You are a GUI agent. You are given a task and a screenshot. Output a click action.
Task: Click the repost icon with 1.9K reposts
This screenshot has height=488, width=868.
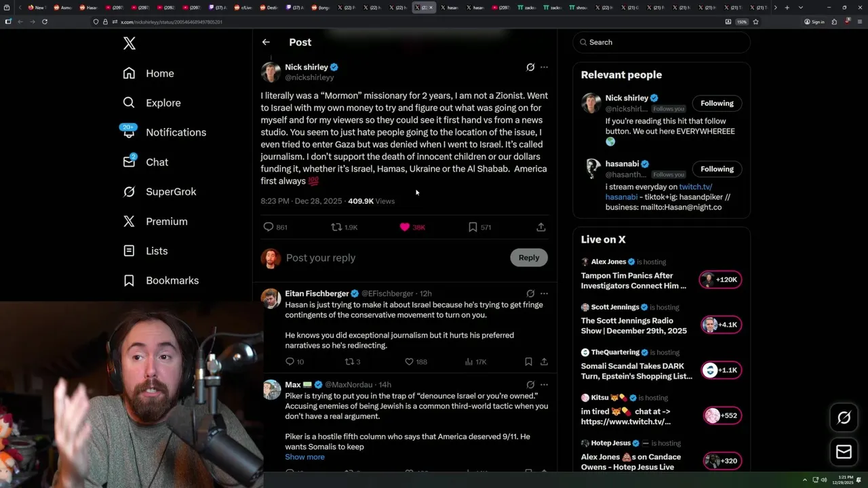pos(336,227)
